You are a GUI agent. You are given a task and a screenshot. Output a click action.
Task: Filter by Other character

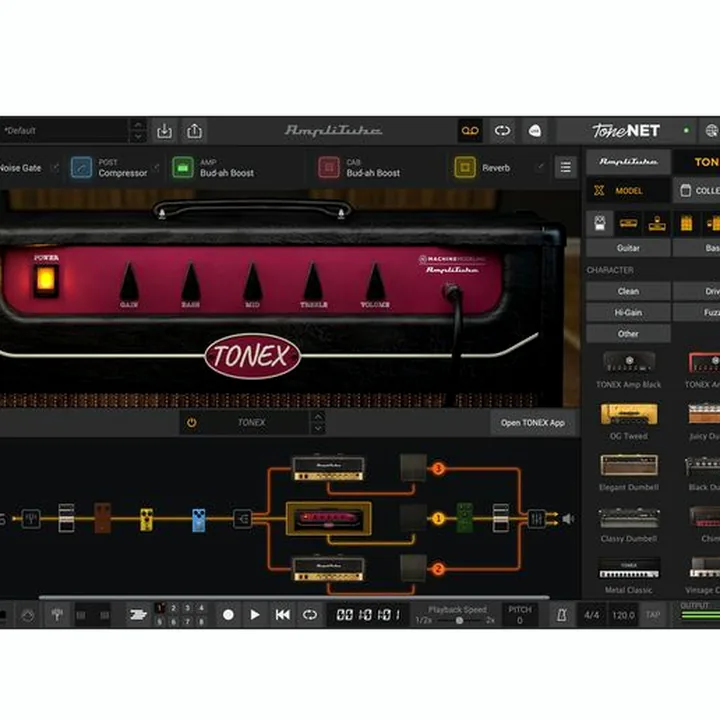coord(628,333)
